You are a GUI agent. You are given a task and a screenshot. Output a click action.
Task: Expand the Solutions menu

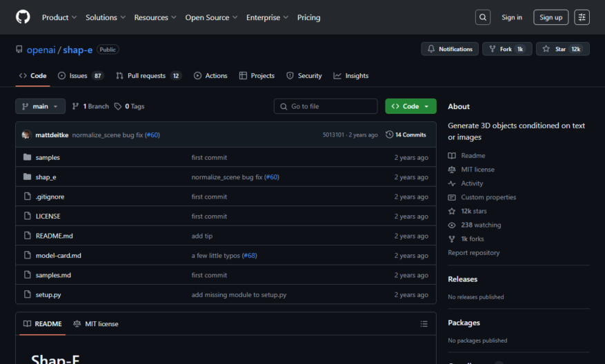point(106,17)
